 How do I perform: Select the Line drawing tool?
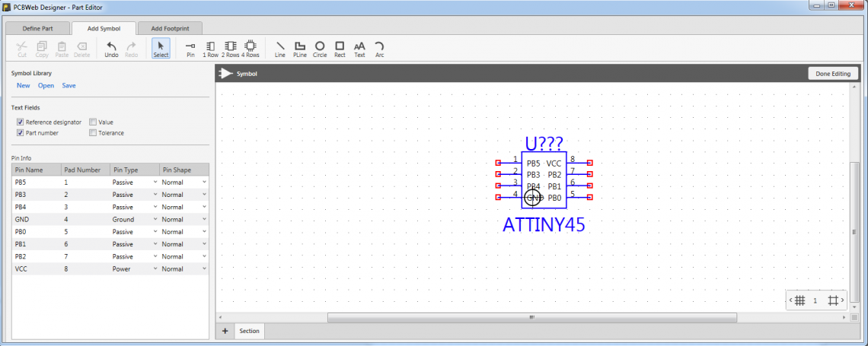click(280, 49)
